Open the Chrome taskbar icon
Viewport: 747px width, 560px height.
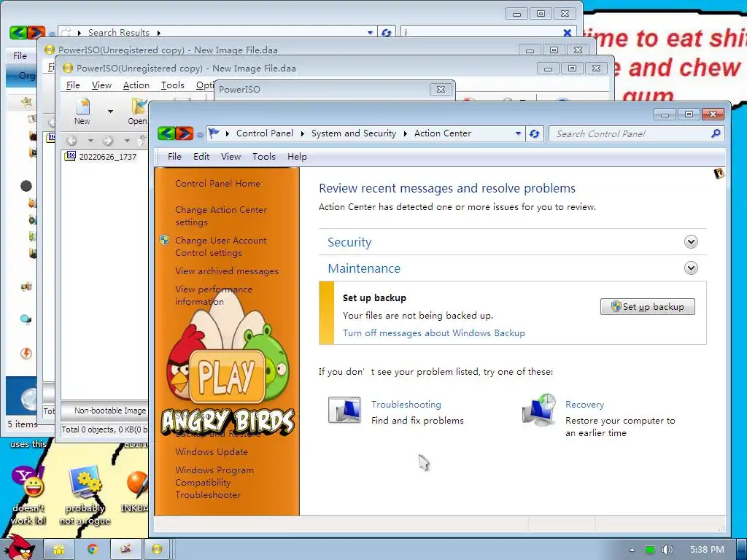tap(92, 549)
